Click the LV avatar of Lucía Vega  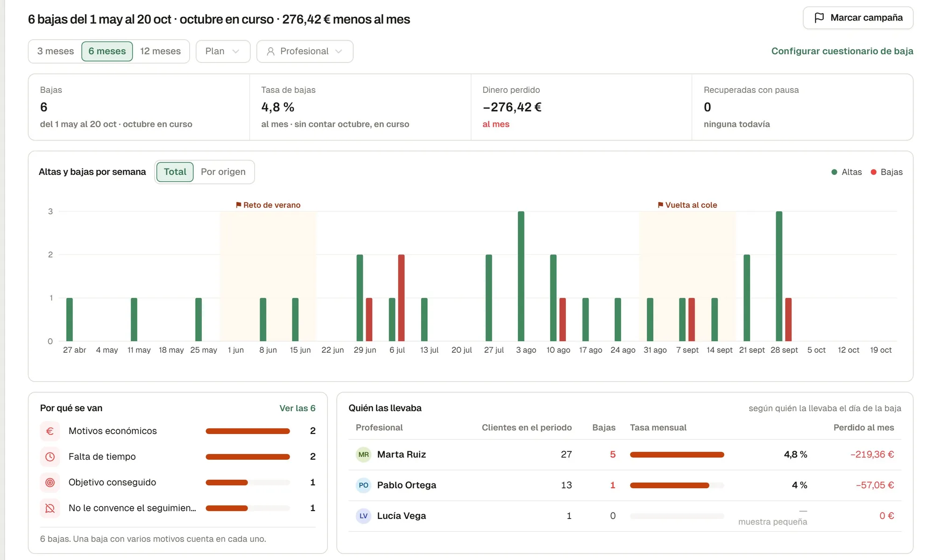[363, 516]
